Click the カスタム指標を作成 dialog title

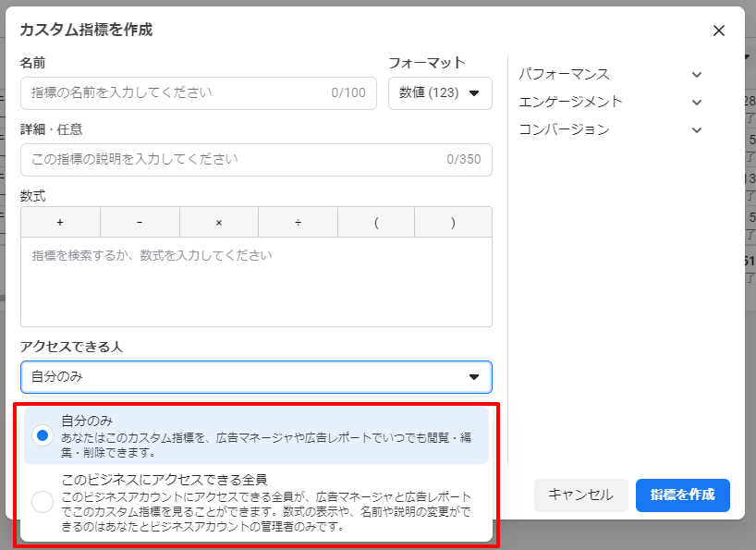click(86, 30)
